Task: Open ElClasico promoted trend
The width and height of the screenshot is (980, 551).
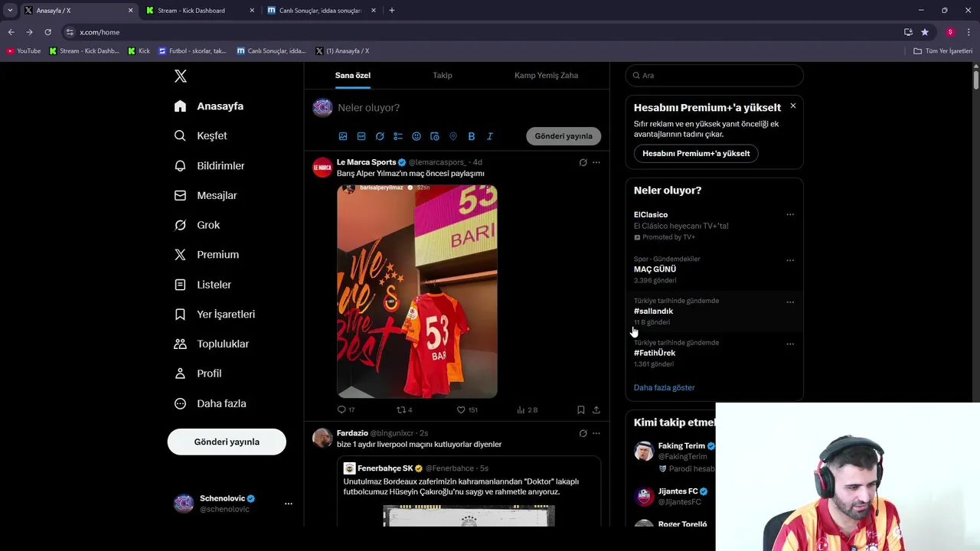Action: tap(714, 226)
